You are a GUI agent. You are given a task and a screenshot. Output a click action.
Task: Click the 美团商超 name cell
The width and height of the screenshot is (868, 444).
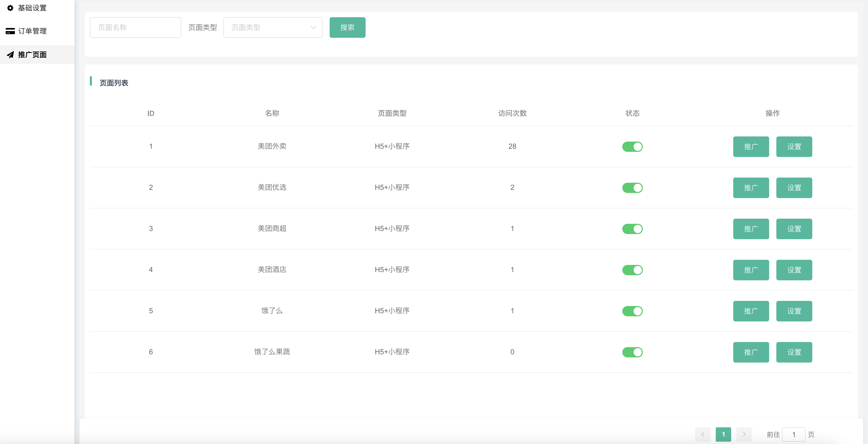tap(272, 229)
